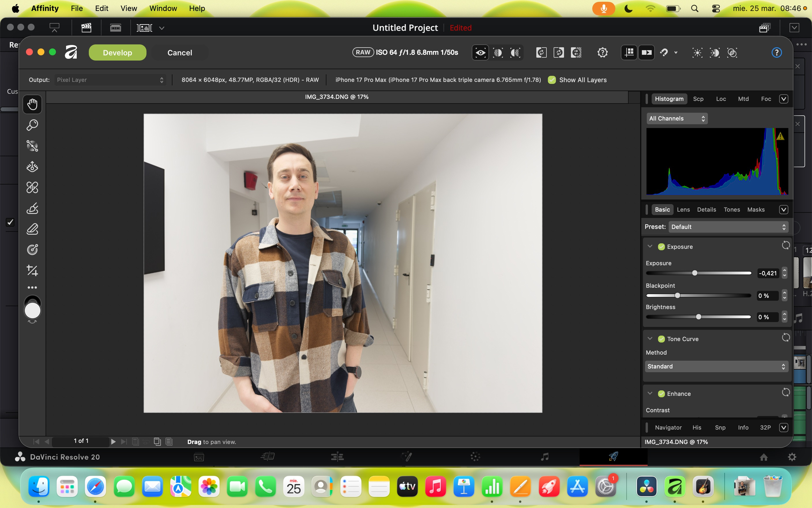Select the Overlay Paint brush tool
Image resolution: width=812 pixels, height=508 pixels.
(32, 208)
